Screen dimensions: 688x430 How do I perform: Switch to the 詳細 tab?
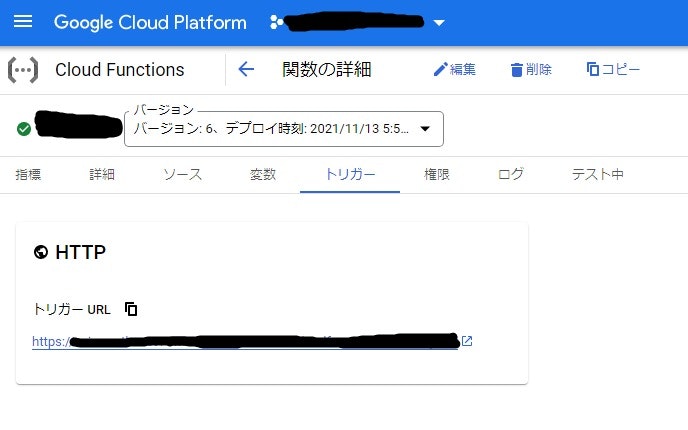102,174
